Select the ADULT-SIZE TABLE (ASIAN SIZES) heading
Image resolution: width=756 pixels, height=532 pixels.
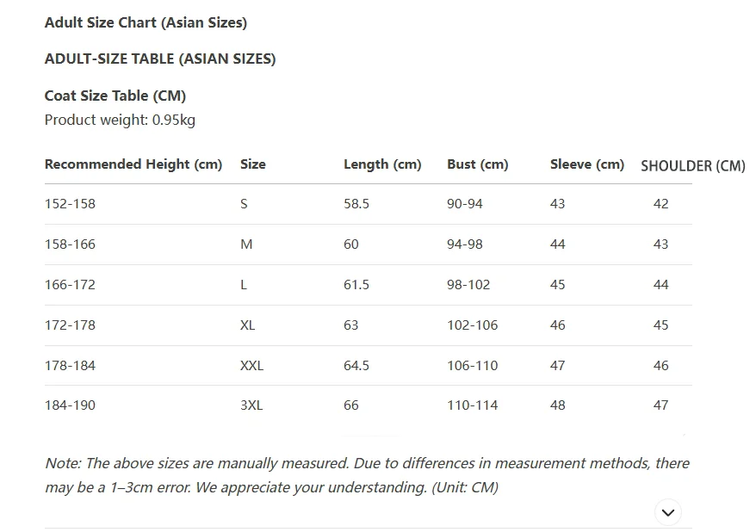coord(160,59)
